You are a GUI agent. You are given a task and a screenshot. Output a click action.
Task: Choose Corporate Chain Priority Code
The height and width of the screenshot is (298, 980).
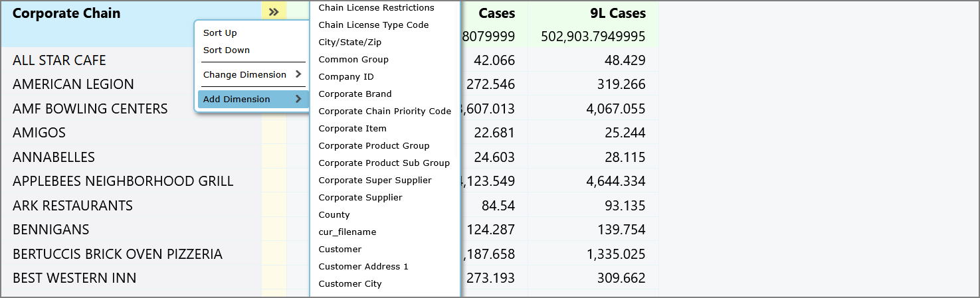pos(385,112)
